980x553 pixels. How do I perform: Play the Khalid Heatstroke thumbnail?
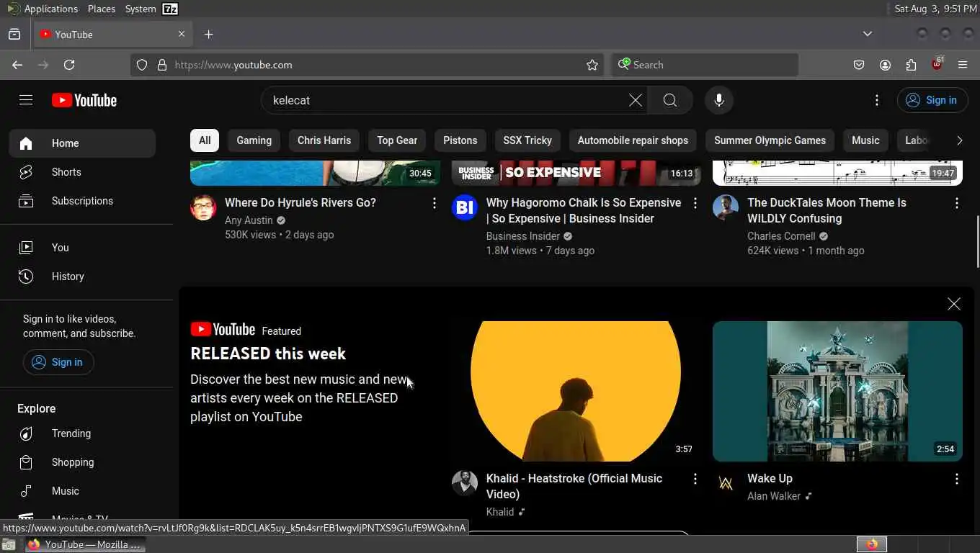click(x=576, y=391)
